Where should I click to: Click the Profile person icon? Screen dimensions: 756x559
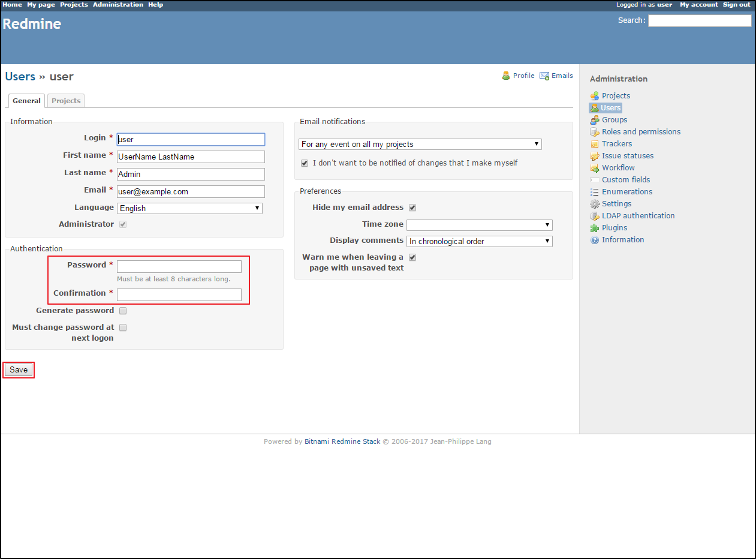tap(506, 76)
